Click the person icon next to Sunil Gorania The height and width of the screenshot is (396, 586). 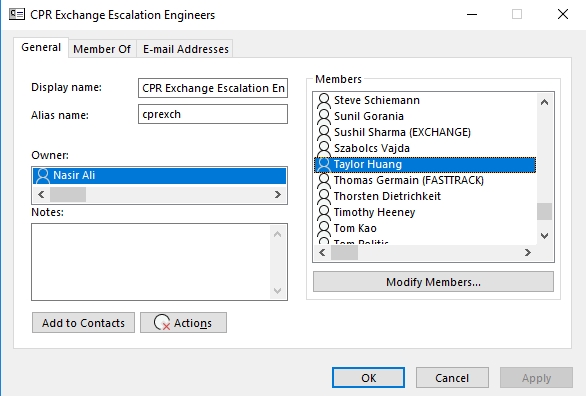324,116
